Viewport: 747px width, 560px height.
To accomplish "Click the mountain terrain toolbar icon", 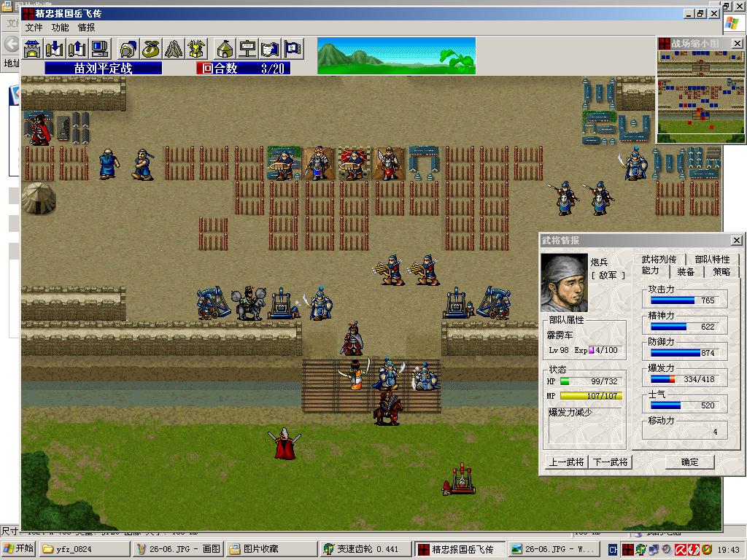I will click(174, 49).
